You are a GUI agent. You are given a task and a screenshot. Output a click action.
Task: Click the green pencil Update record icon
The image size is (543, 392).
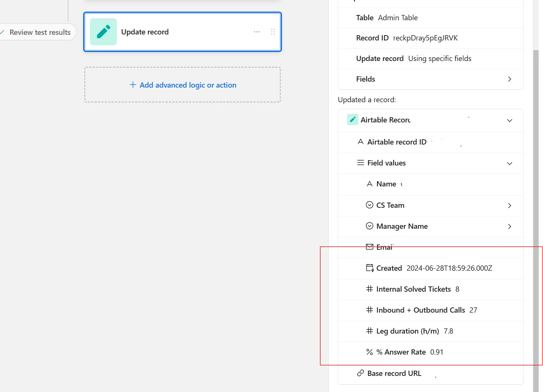coord(103,32)
